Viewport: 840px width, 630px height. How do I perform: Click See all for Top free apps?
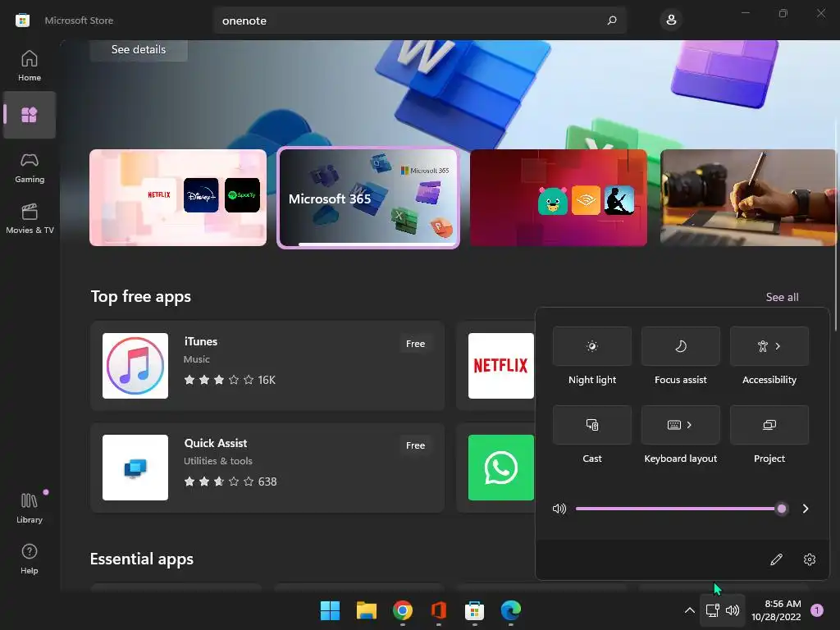782,297
